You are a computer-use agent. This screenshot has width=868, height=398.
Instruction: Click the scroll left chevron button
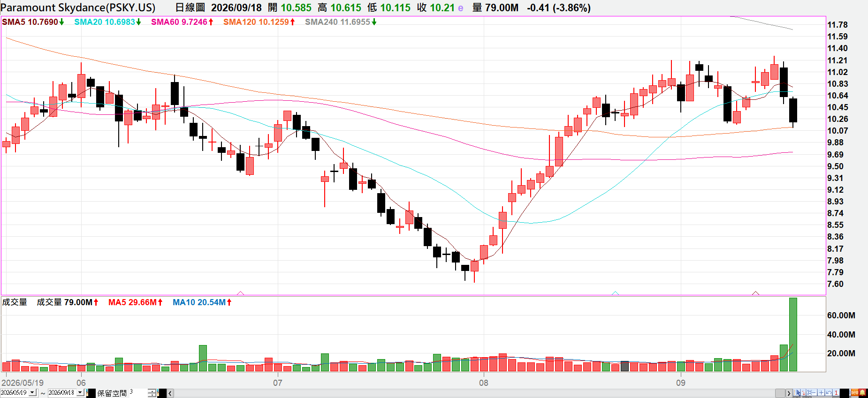coord(170,393)
